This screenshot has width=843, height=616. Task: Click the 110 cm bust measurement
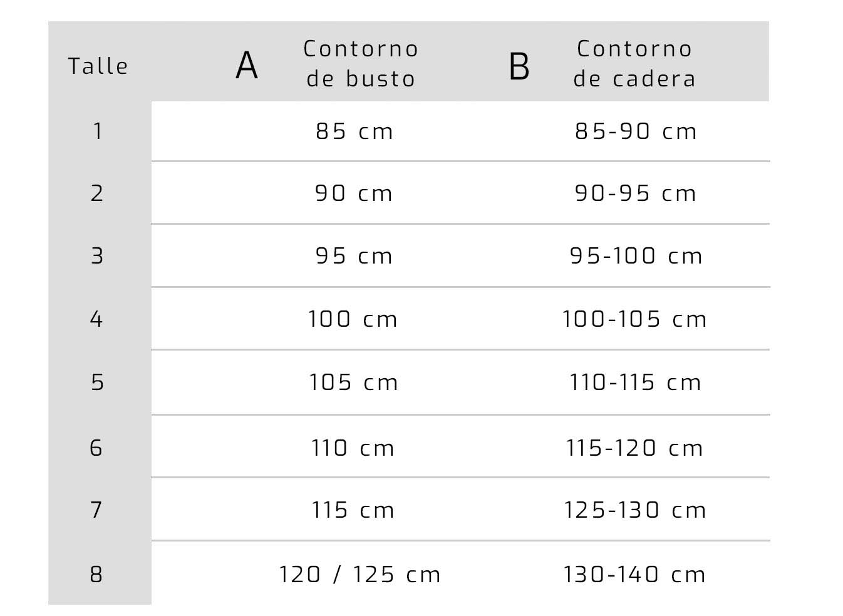coord(353,448)
